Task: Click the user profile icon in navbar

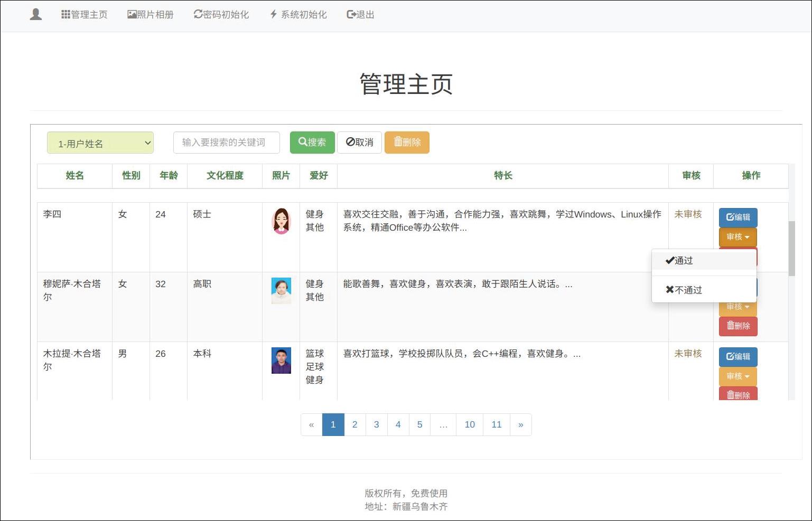Action: (36, 14)
